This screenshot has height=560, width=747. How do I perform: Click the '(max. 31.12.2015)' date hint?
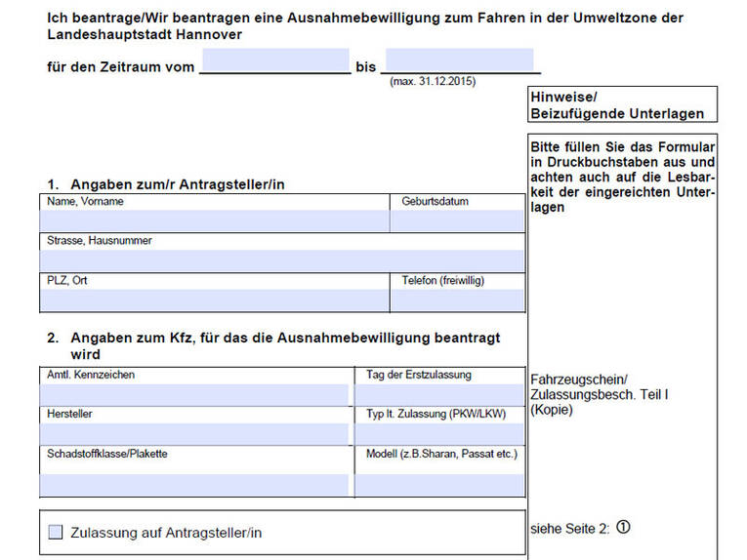coord(433,82)
